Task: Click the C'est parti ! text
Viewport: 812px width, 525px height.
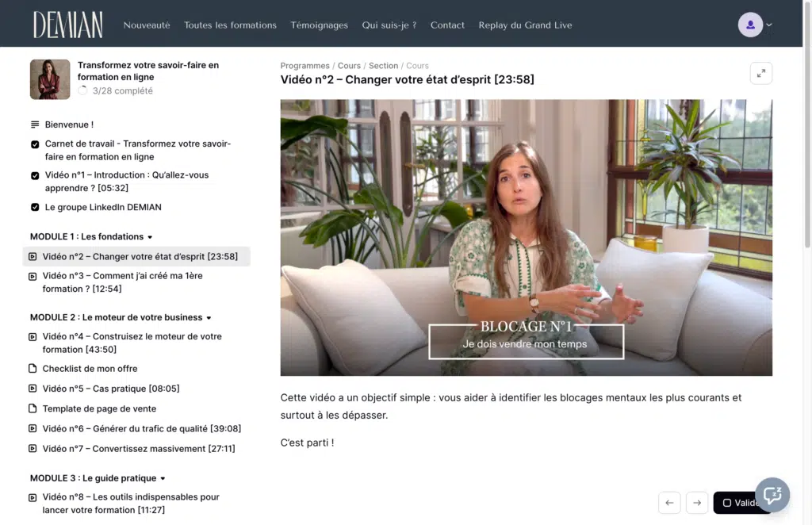Action: (307, 443)
